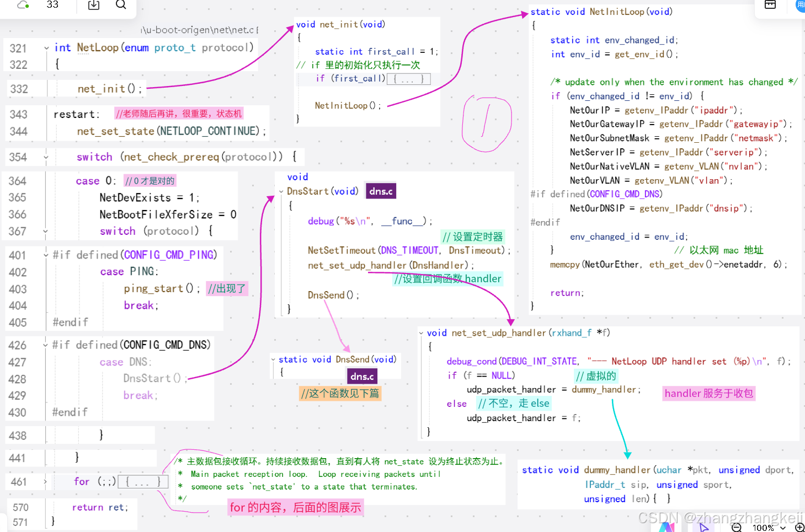Collapse fold arrow at line 426 CONFIG_CMD_DNS
This screenshot has width=805, height=532.
[x=45, y=345]
